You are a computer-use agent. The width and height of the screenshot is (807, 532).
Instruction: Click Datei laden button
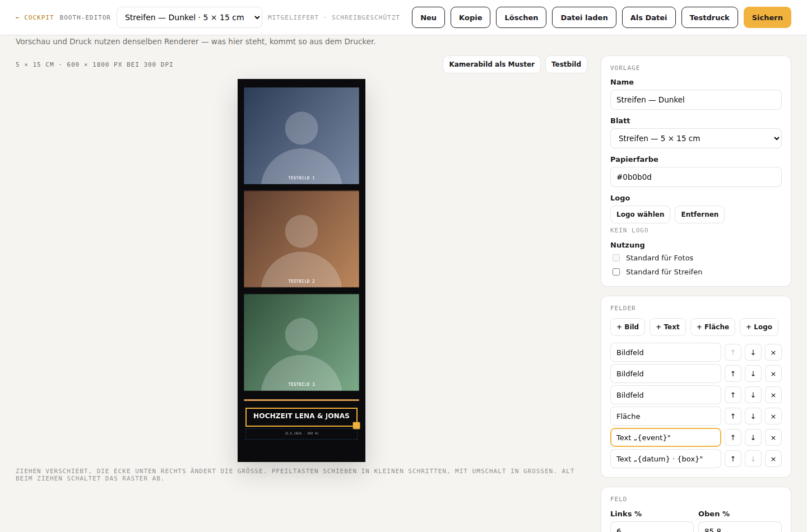click(584, 17)
